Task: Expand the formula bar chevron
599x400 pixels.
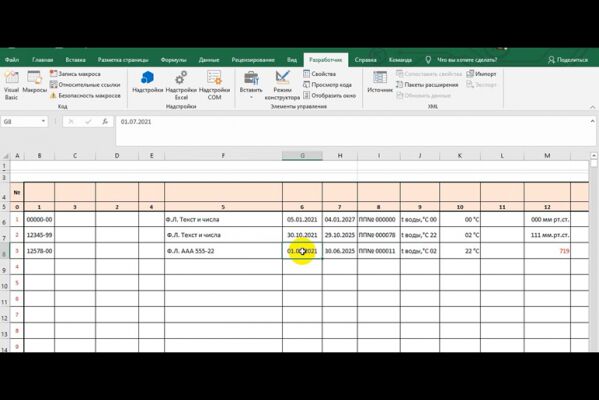Action: pos(593,121)
